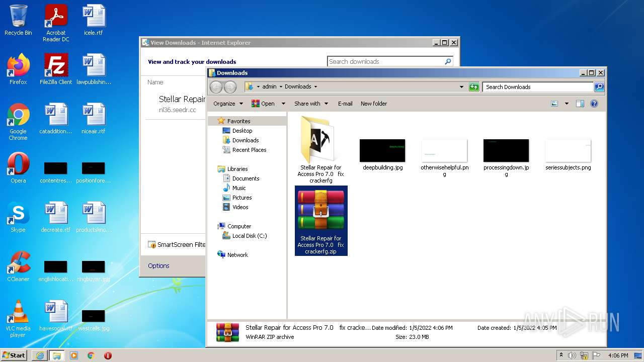Select processingdown.jpg thumbnail
The width and height of the screenshot is (644, 362).
click(x=506, y=158)
